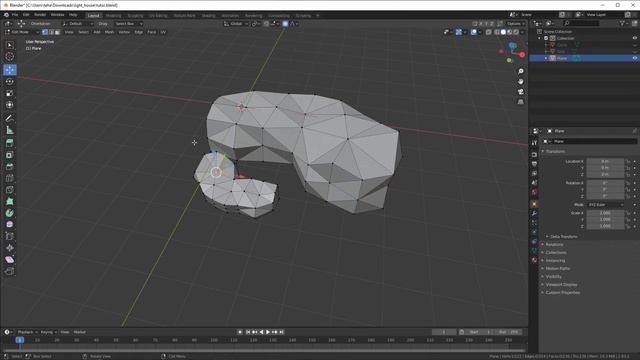This screenshot has width=640, height=360.
Task: Open the Render properties tab
Action: click(534, 155)
